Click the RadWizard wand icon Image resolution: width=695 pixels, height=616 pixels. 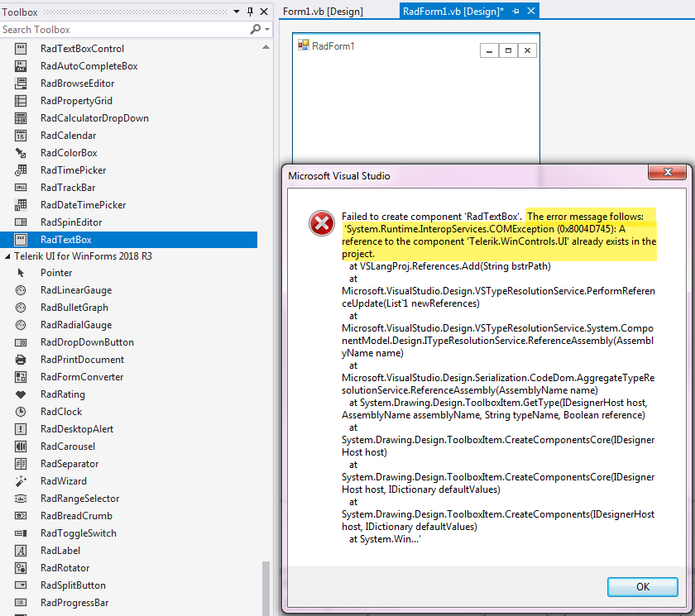[x=21, y=481]
